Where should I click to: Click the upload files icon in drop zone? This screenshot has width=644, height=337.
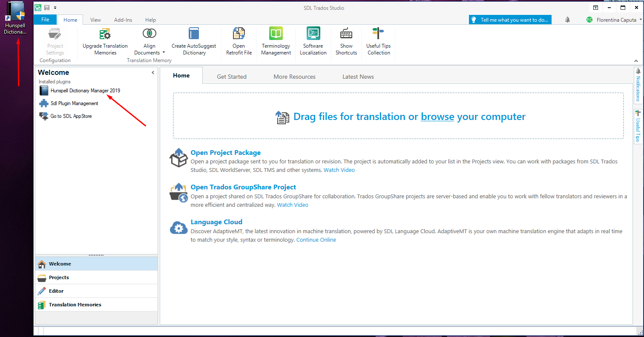[283, 117]
